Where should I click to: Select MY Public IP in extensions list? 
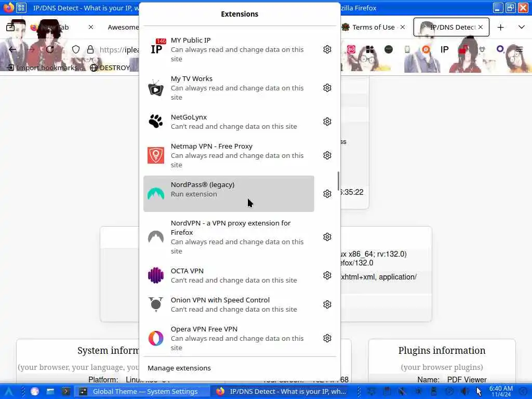pyautogui.click(x=229, y=49)
